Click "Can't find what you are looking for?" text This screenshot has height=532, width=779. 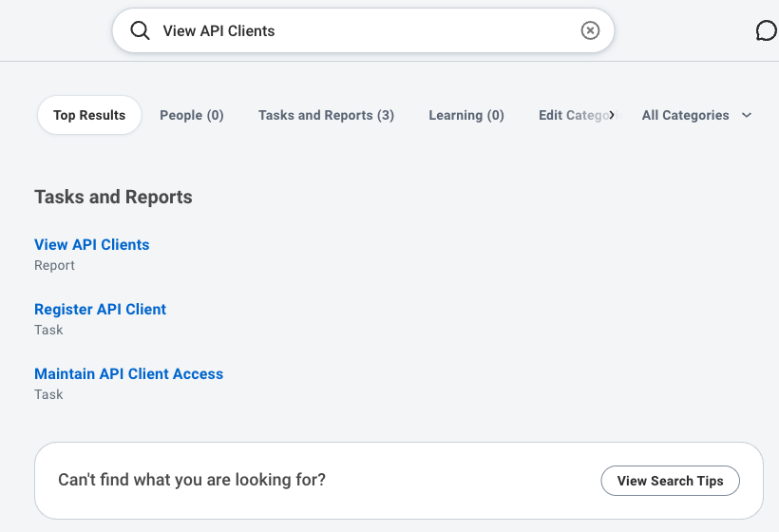[x=192, y=480]
